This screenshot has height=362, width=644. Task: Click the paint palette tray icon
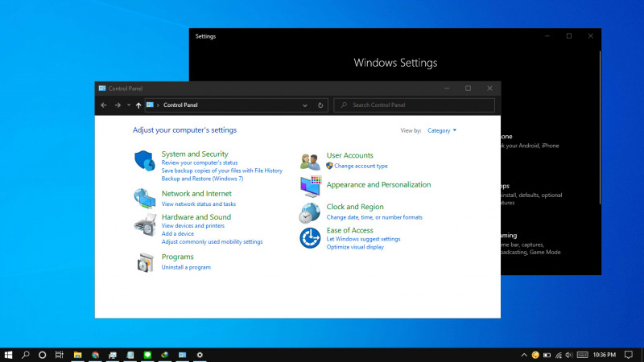click(535, 355)
